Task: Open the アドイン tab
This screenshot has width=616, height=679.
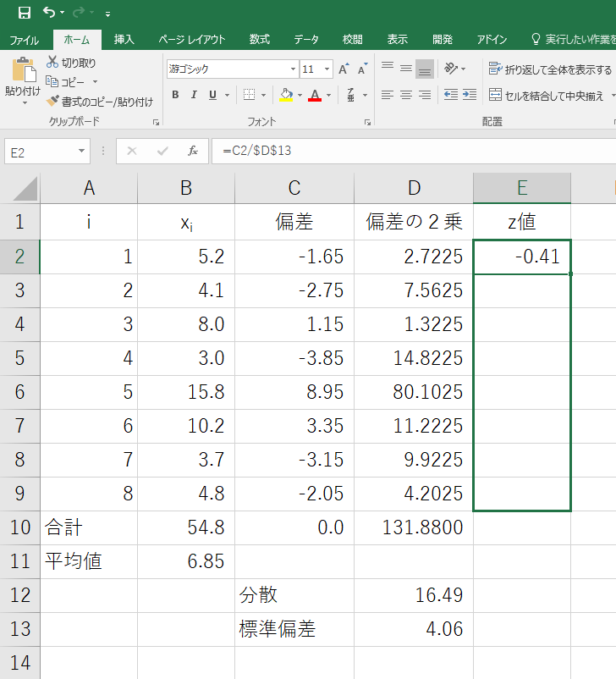Action: pyautogui.click(x=492, y=40)
